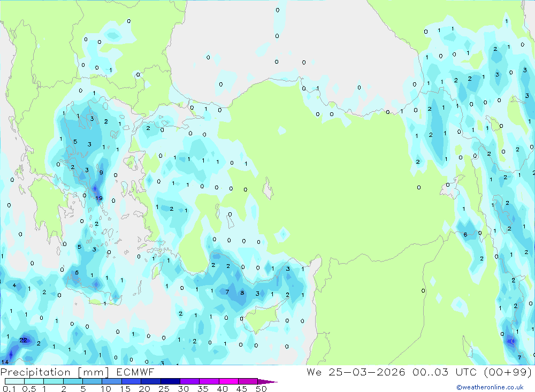535x392 pixels.
Task: Click the '0.5' legend scale label
Action: pos(29,389)
